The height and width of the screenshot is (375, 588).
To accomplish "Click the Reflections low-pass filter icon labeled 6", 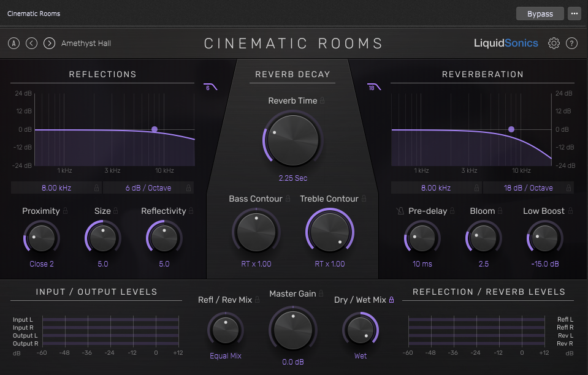I will coord(210,87).
